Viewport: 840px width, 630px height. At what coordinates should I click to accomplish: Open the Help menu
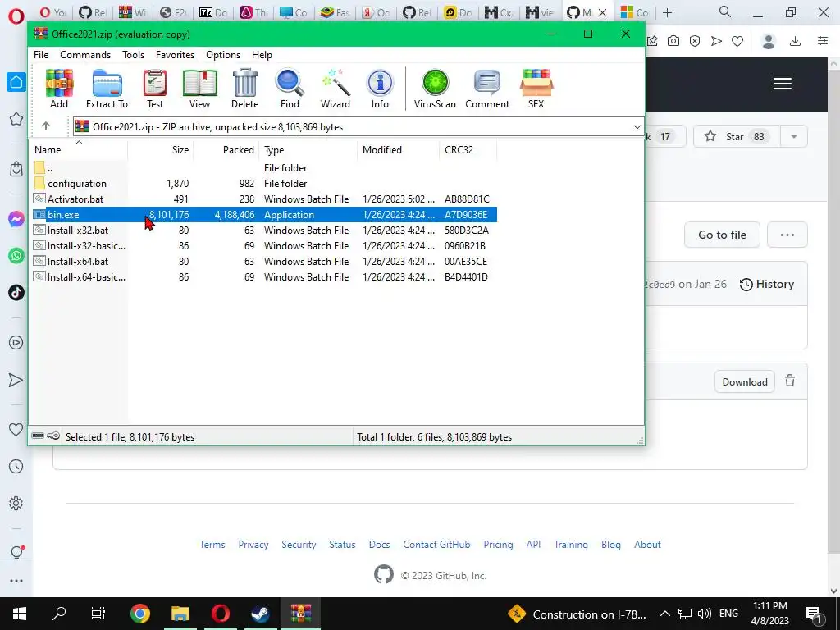coord(262,55)
